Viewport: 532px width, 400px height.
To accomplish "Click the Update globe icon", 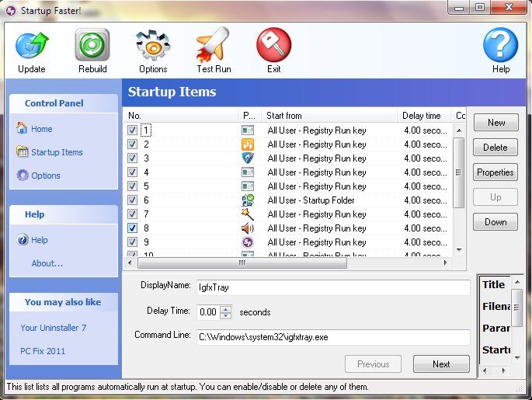I will click(32, 45).
